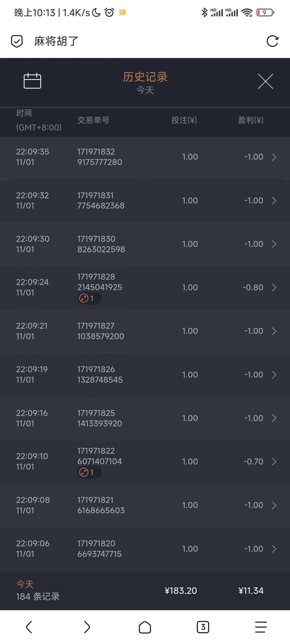The height and width of the screenshot is (644, 290).
Task: Expand the 22:09:35 record details chevron
Action: (x=274, y=157)
